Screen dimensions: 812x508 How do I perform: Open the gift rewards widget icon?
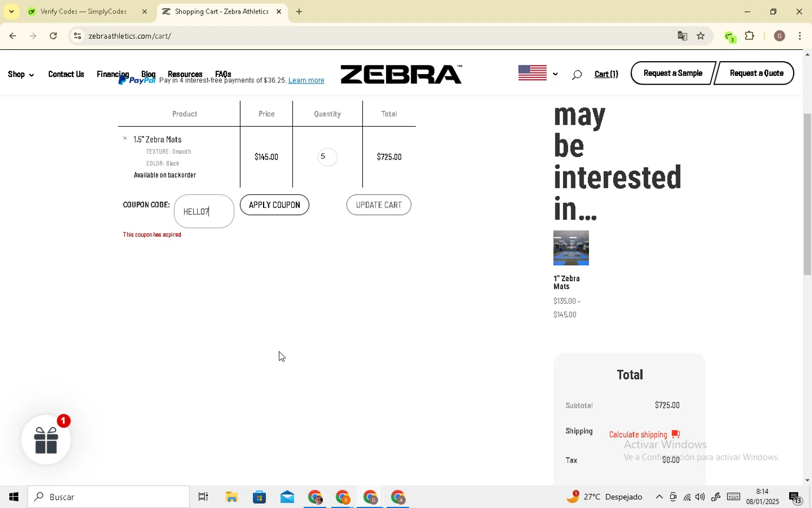[x=46, y=440]
